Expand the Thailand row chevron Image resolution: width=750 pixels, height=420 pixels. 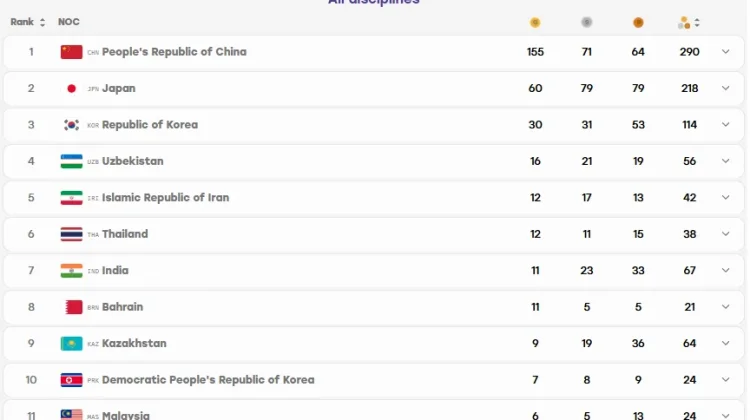click(726, 234)
